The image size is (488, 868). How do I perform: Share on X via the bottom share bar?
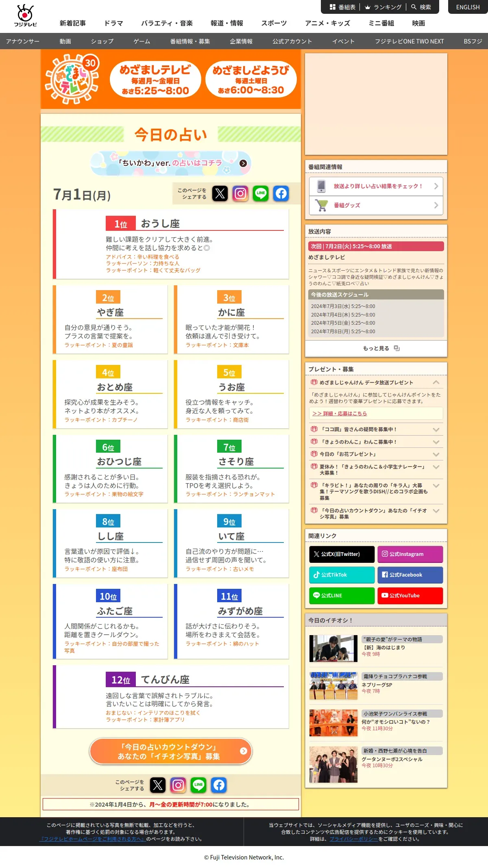[x=158, y=785]
